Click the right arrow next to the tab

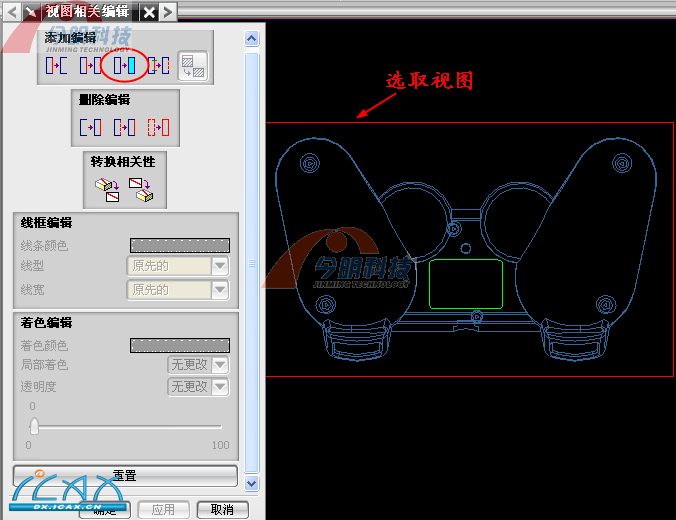168,12
